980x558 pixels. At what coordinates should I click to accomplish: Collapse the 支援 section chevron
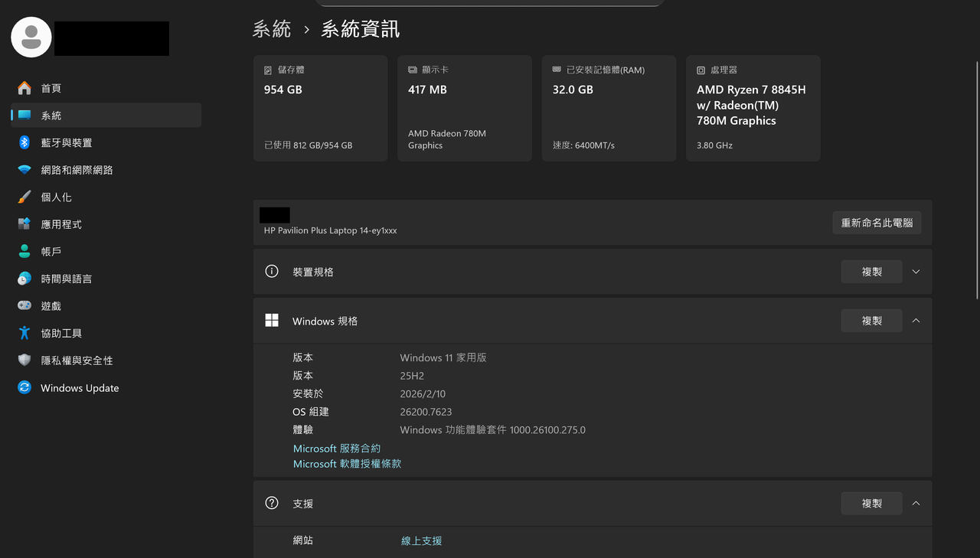click(916, 503)
